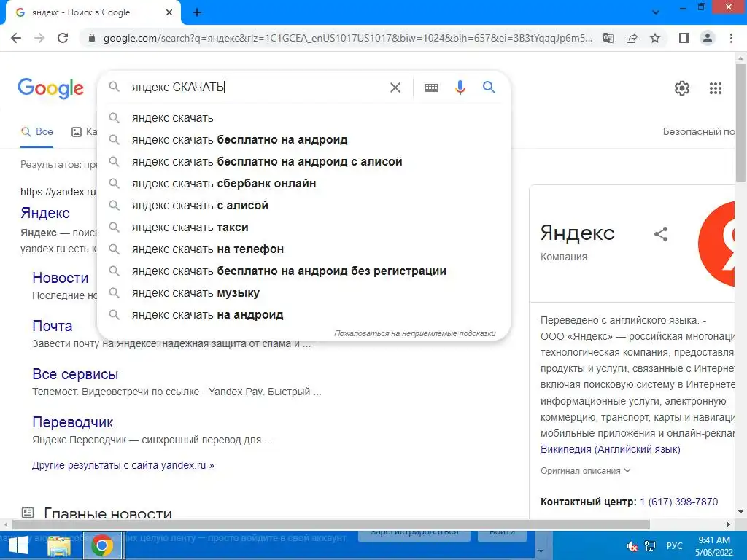Open Google quick settings gear

click(x=682, y=88)
